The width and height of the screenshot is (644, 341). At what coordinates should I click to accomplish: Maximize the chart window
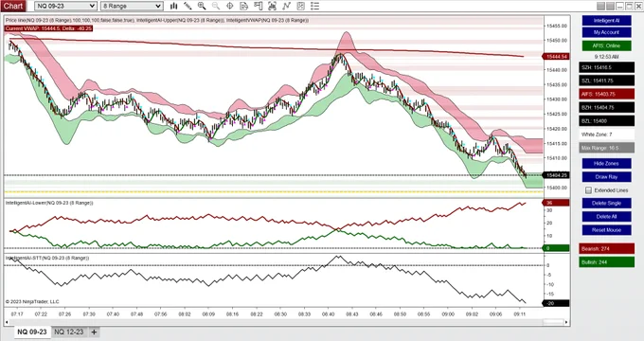[629, 6]
